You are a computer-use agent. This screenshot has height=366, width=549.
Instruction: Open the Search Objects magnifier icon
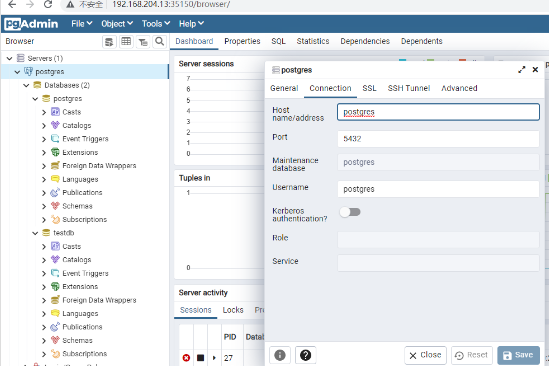pos(160,42)
